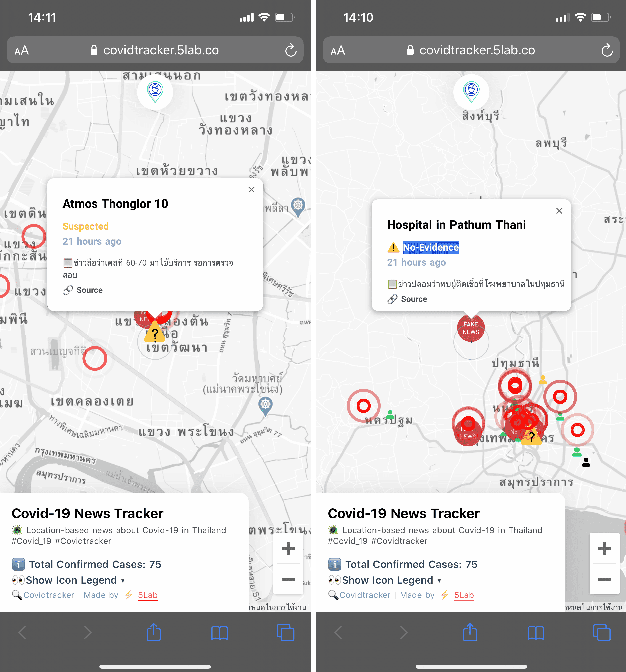Tap black person marker near Samut Prakan

click(x=586, y=462)
